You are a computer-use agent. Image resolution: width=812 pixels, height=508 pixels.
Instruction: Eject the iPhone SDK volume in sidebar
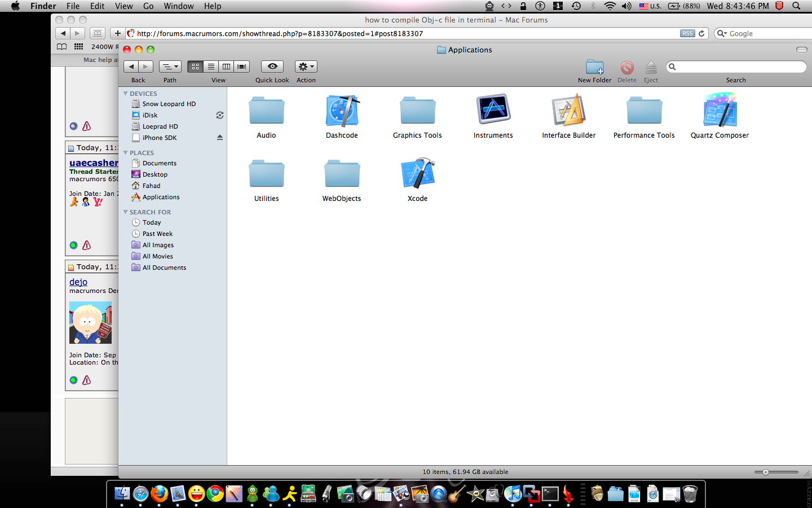220,138
